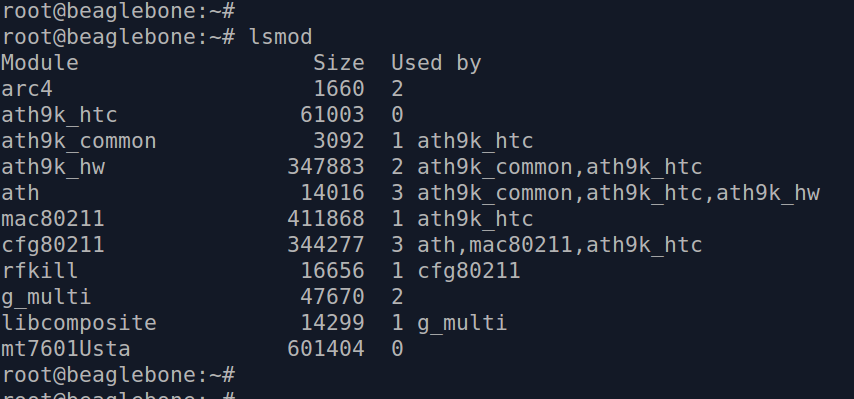The width and height of the screenshot is (854, 399).
Task: Click ath9k_hw at end of ath row
Action: [x=768, y=194]
